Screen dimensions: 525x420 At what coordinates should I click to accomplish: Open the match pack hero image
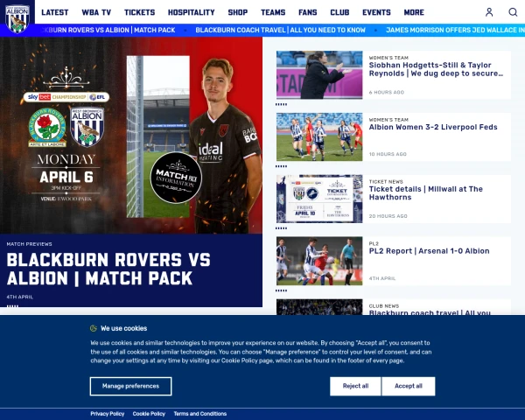131,136
